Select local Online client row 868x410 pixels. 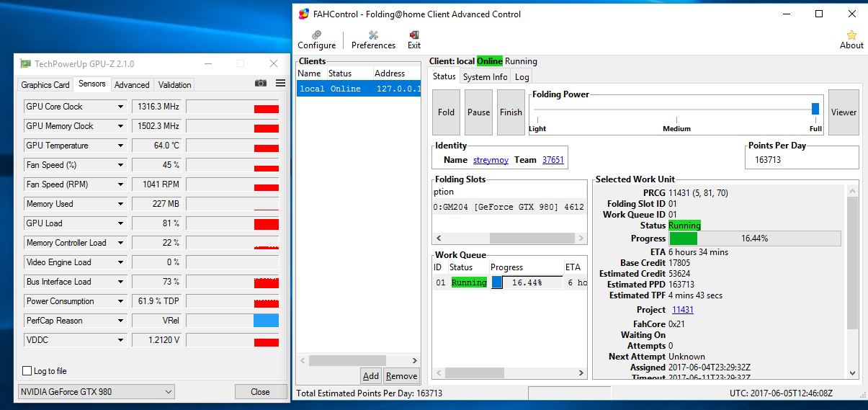(x=359, y=89)
